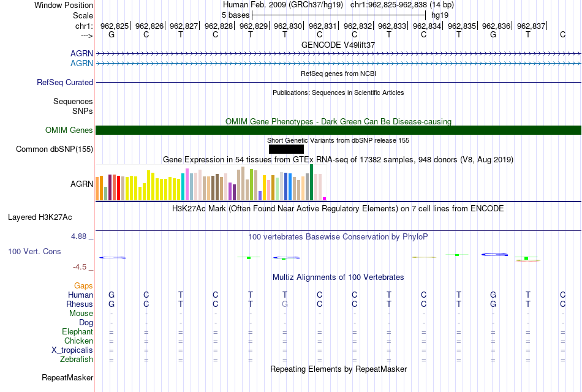The height and width of the screenshot is (392, 582).
Task: Select the Mouse alignment row label
Action: tap(81, 314)
